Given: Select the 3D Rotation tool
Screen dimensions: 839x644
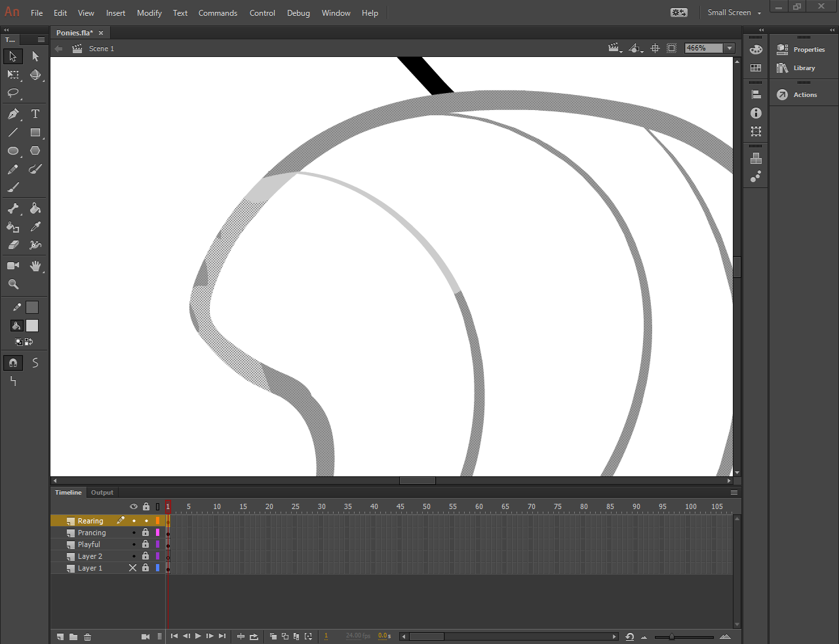Looking at the screenshot, I should (35, 75).
